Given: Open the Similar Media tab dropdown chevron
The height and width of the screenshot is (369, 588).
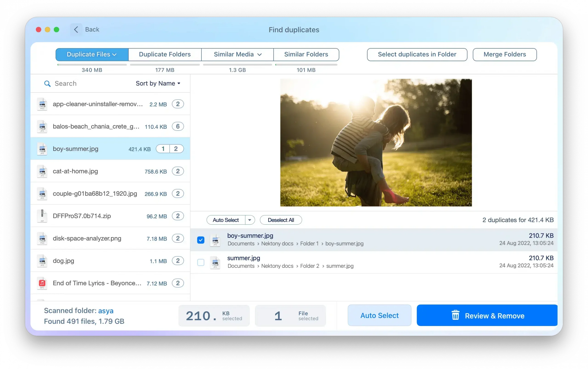Looking at the screenshot, I should point(260,55).
